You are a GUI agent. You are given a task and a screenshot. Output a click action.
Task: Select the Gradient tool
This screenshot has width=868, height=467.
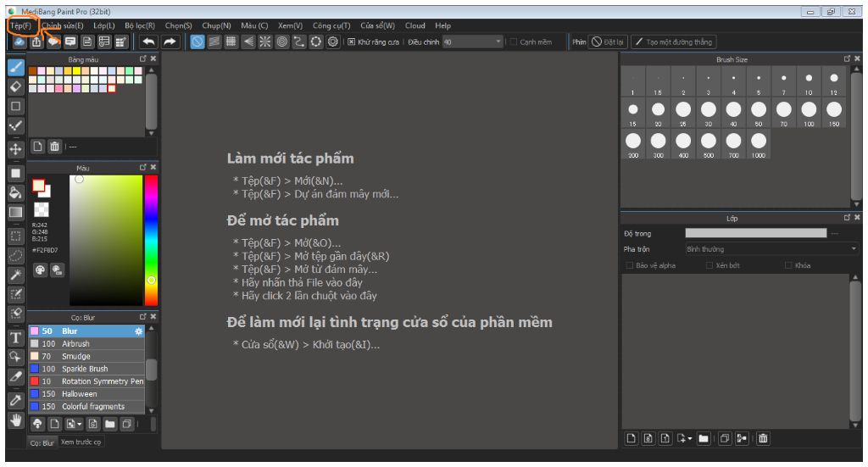(15, 212)
